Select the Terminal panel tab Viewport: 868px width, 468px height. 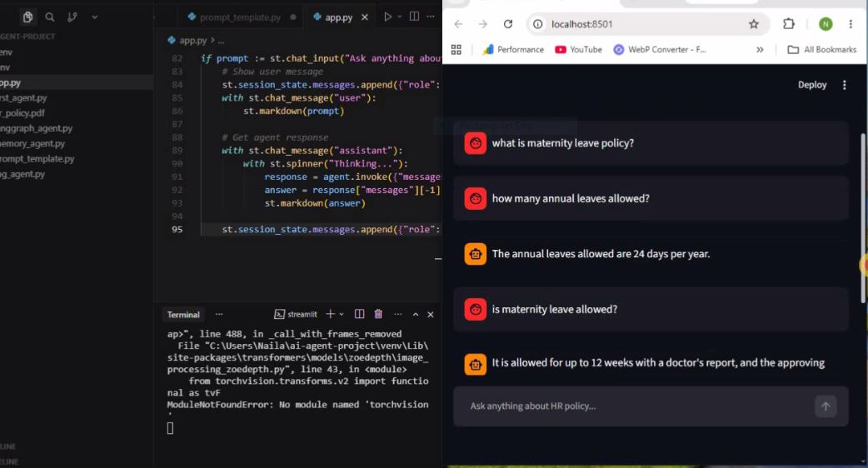point(183,314)
